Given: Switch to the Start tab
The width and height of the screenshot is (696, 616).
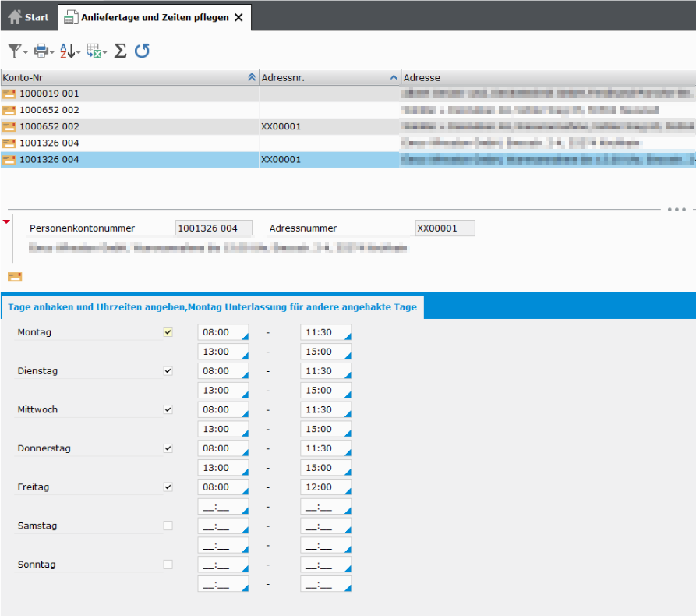Looking at the screenshot, I should tap(29, 16).
